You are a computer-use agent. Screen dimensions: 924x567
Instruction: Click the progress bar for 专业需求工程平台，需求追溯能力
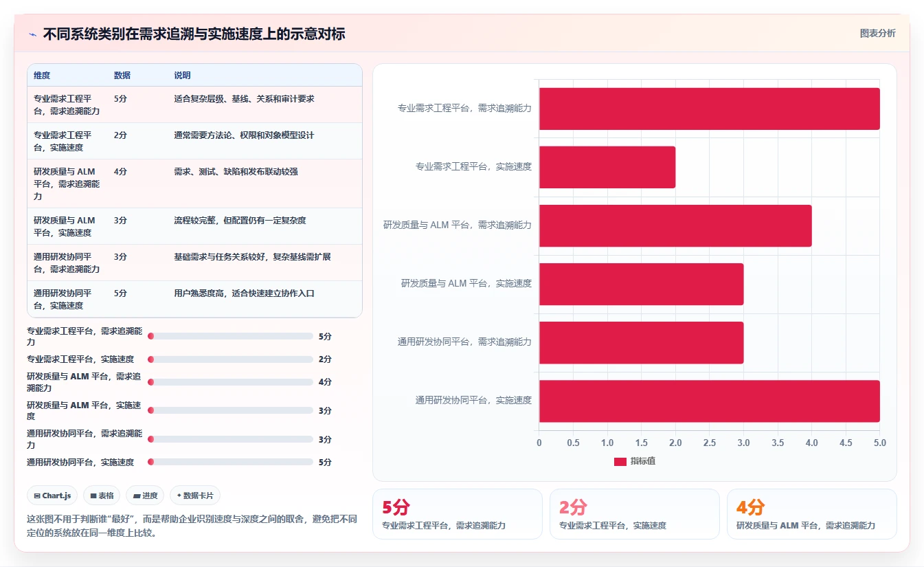(230, 336)
